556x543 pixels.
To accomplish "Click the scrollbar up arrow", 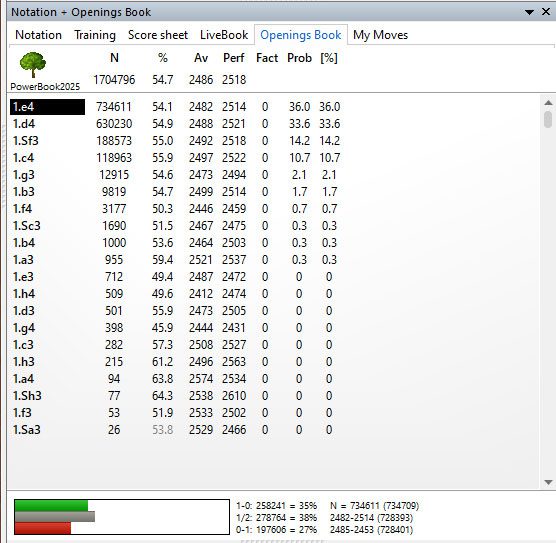I will click(548, 103).
